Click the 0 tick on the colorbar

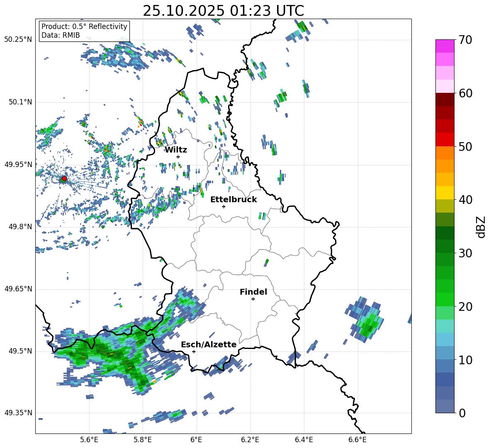(462, 413)
